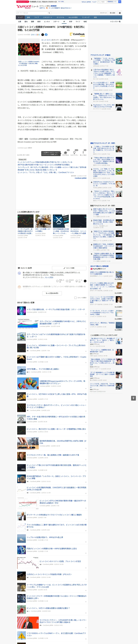
Task: Open 太陽光パネルの廃棄問題 paid article
Action: pos(102,273)
